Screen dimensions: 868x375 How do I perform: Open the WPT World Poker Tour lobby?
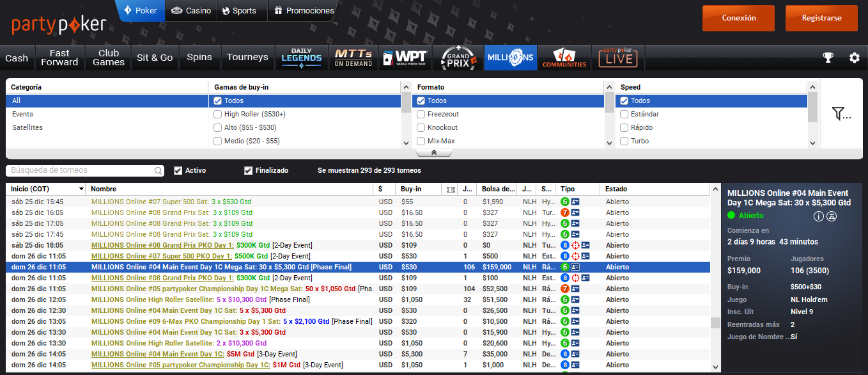click(405, 58)
